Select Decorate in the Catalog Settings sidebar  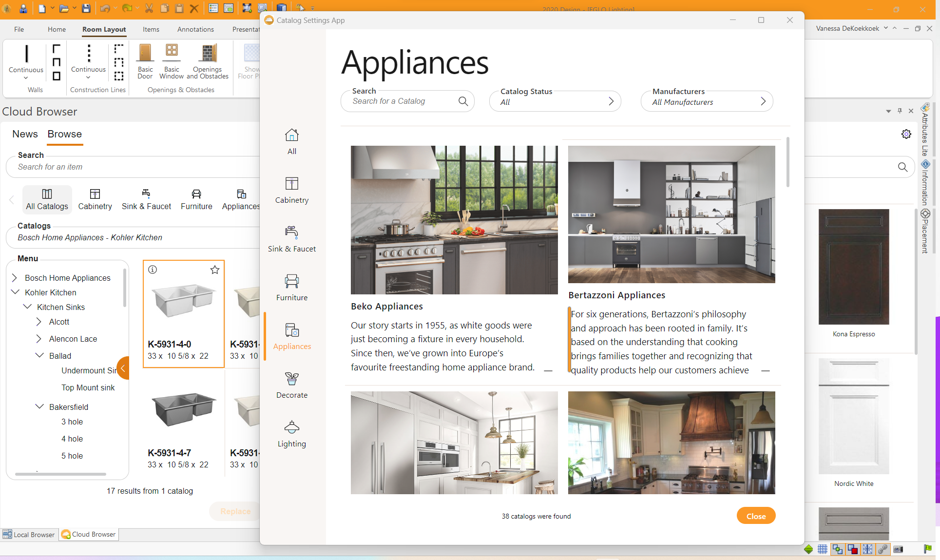click(292, 385)
